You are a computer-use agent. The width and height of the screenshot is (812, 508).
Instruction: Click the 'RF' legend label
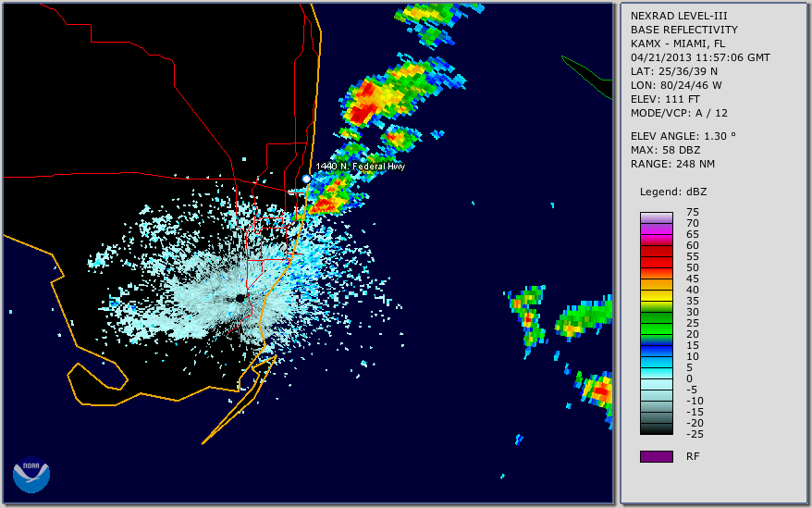pos(693,456)
